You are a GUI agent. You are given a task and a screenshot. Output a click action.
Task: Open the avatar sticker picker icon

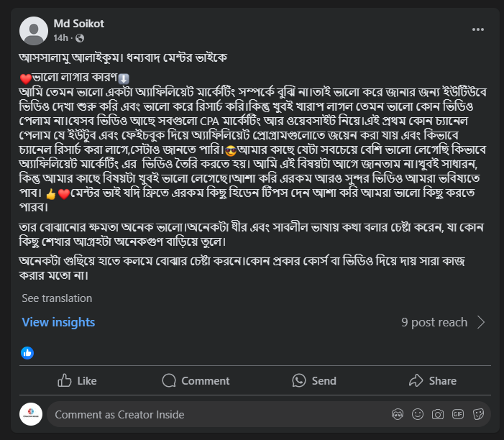click(x=396, y=414)
